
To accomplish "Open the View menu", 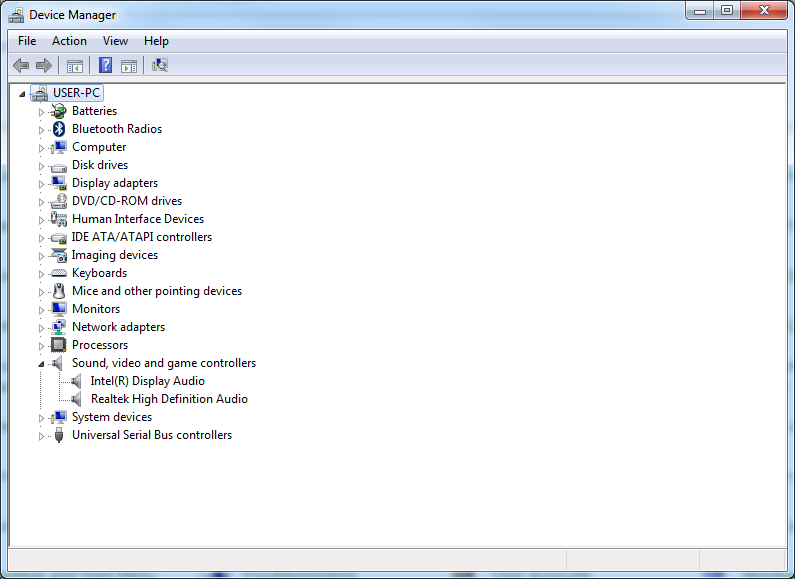I will 115,41.
